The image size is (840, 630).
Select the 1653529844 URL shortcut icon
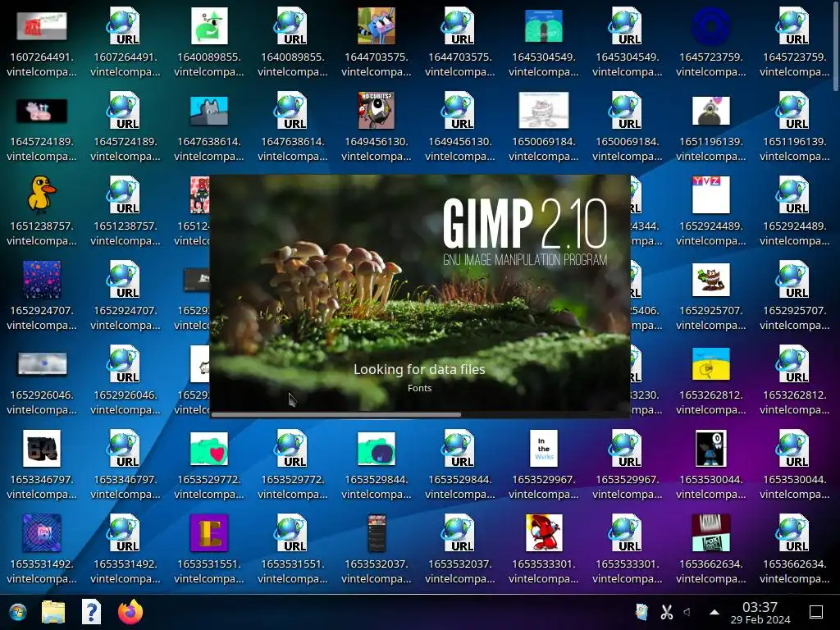pos(459,449)
